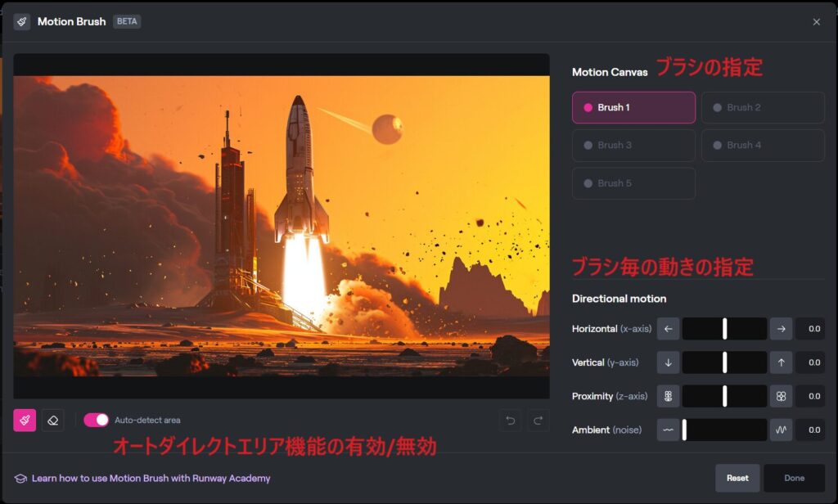Click right arrow for Horizontal motion
838x504 pixels.
pos(781,329)
